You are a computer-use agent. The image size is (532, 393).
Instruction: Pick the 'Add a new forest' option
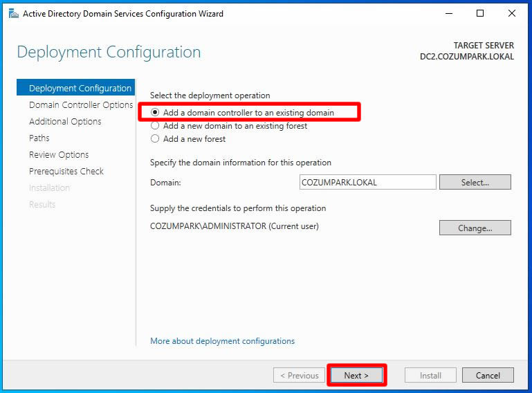tap(156, 139)
